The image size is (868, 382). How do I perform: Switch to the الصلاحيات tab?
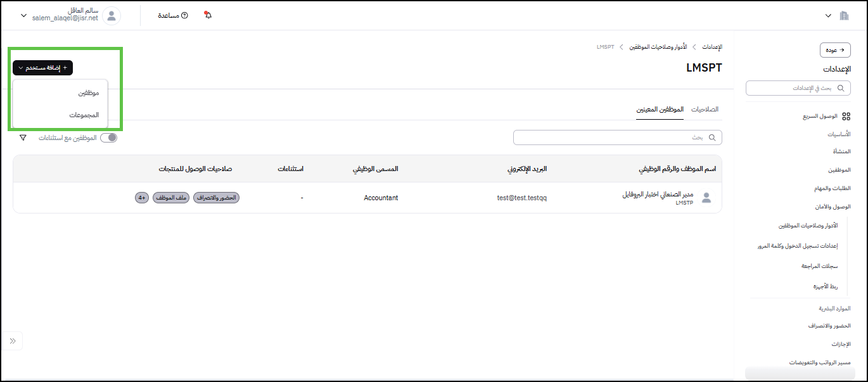pyautogui.click(x=705, y=109)
